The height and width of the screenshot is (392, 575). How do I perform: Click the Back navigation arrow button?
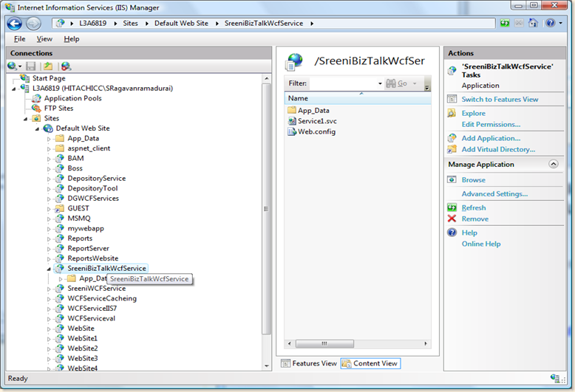14,24
